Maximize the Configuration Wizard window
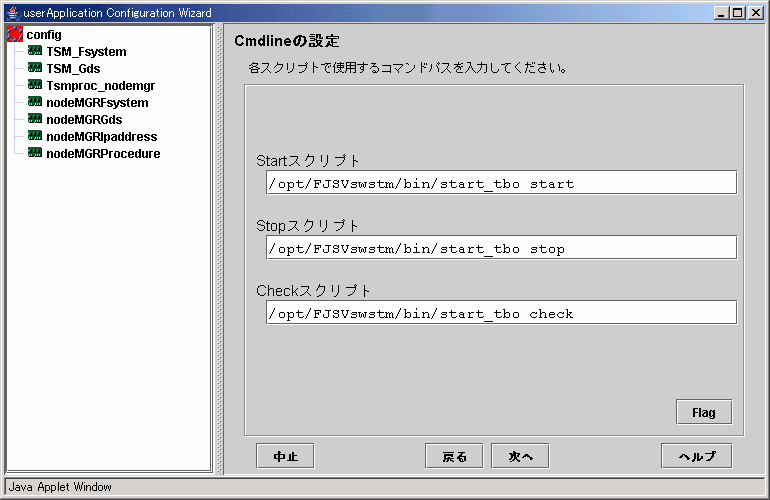770x500 pixels. (737, 13)
